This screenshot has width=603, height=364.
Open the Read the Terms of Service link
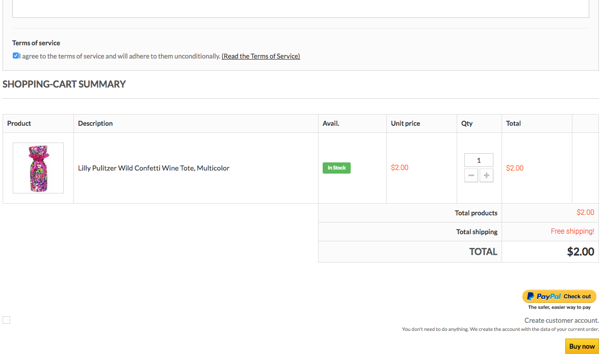260,57
